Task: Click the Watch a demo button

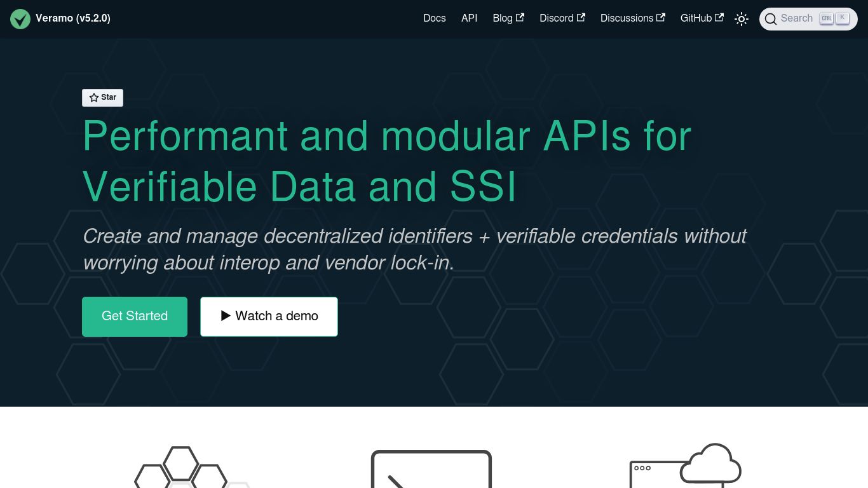Action: click(269, 316)
